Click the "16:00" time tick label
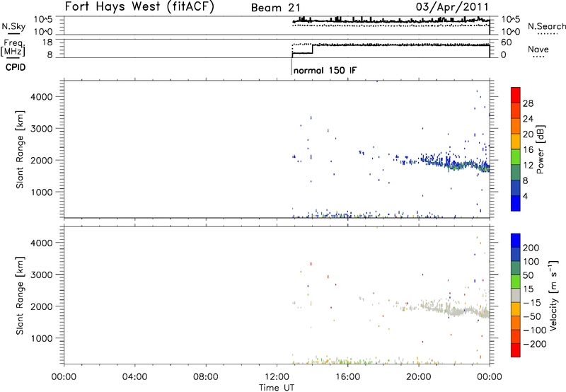This screenshot has height=392, width=566. pyautogui.click(x=347, y=377)
